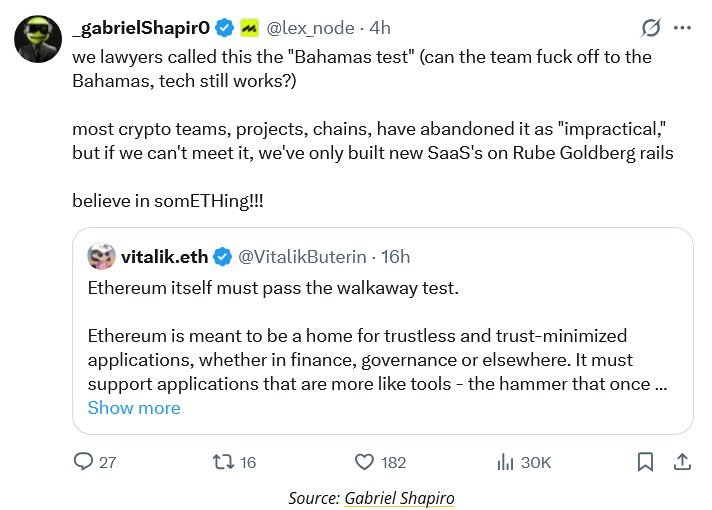
Task: Open vitalik.eth's small avatar
Action: click(101, 257)
